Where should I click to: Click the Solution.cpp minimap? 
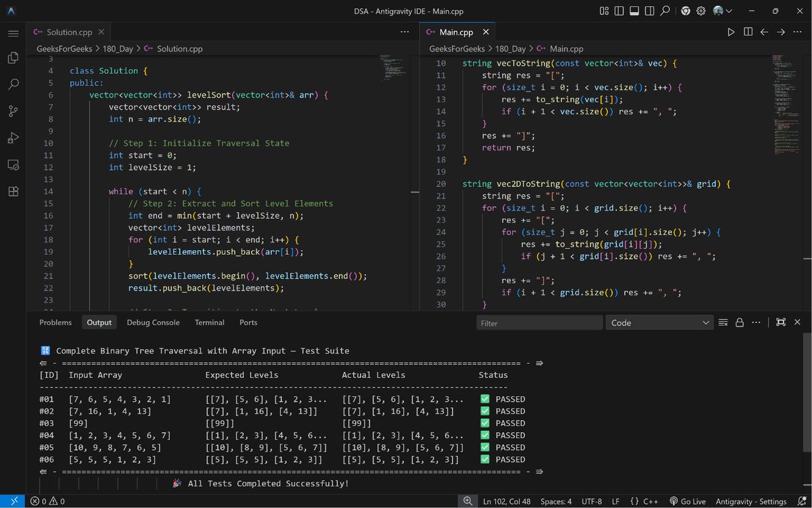pos(393,68)
